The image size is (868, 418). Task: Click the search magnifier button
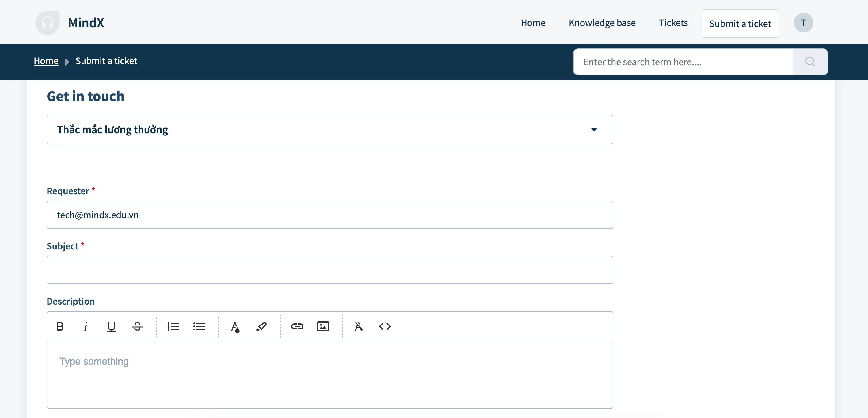[x=810, y=62]
